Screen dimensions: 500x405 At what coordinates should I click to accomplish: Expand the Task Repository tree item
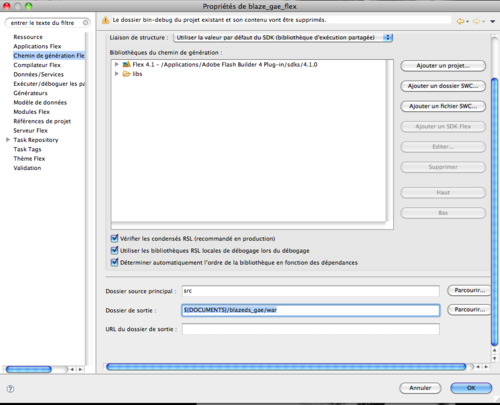(8, 140)
